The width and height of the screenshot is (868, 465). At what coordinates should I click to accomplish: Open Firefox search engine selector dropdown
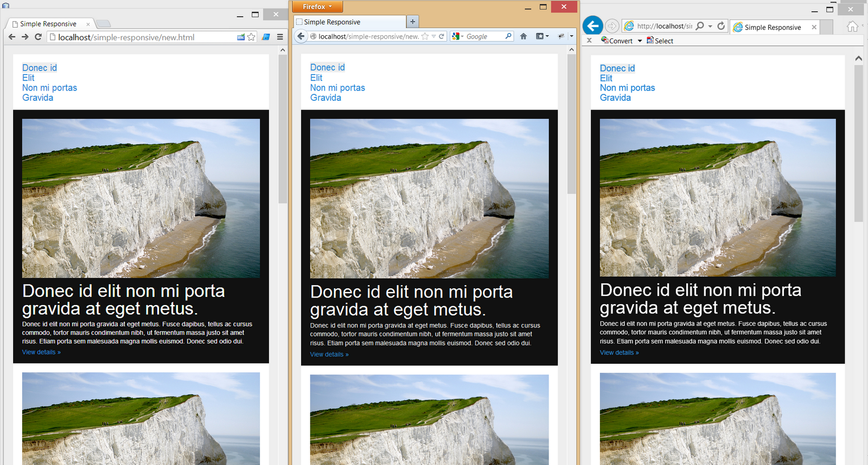pos(458,36)
